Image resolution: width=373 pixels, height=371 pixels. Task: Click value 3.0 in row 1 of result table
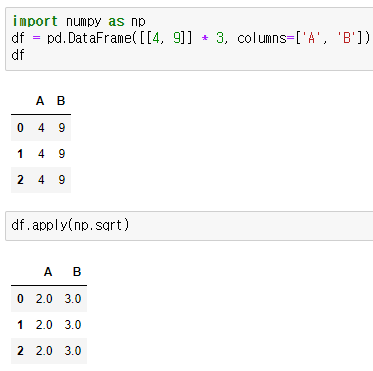pyautogui.click(x=73, y=325)
